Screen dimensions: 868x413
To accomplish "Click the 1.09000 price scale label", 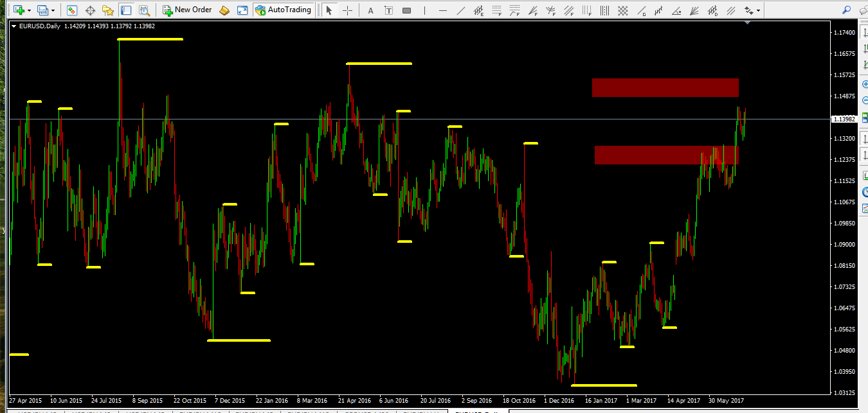I will [844, 244].
